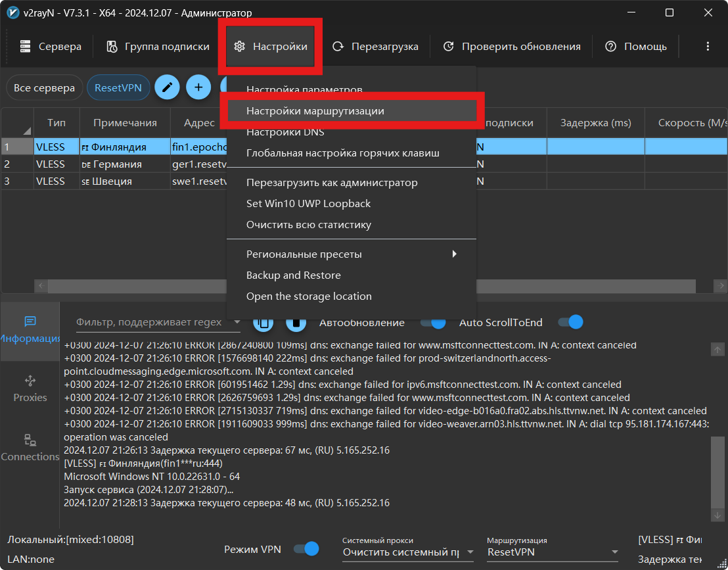Click the pencil edit subscription icon
The image size is (728, 570).
[x=167, y=87]
